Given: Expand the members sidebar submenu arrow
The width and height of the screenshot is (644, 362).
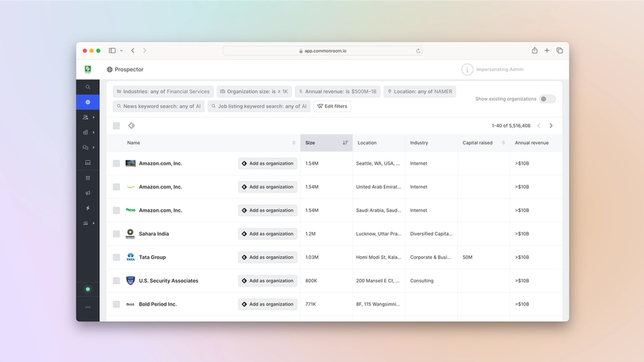Looking at the screenshot, I should [x=94, y=118].
